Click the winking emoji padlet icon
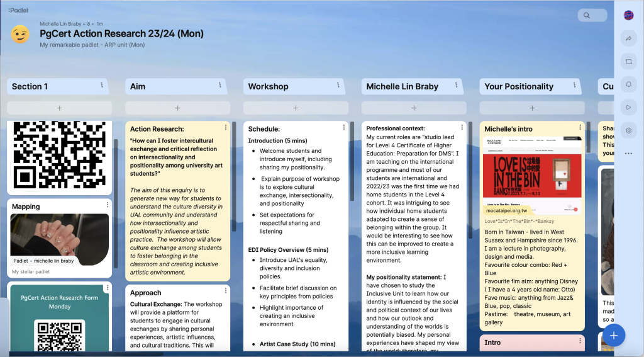 20,34
